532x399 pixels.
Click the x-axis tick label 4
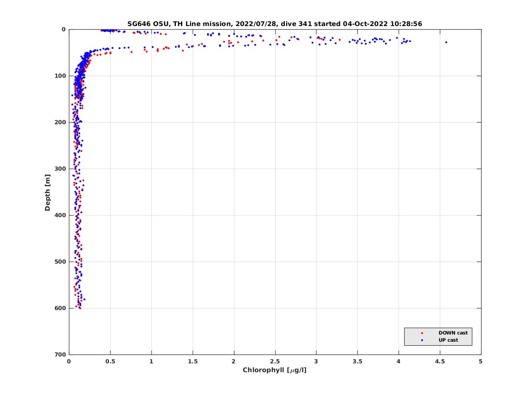[x=399, y=361]
